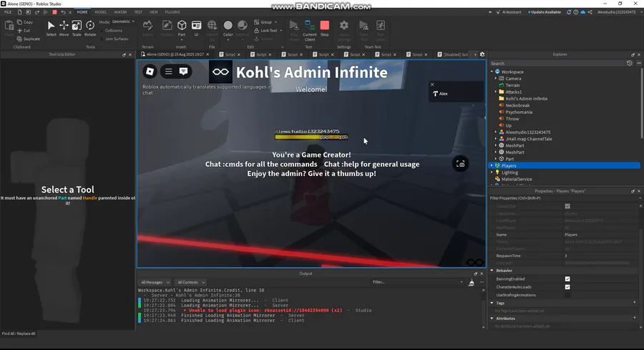Switch the Current: Client view

[x=310, y=30]
